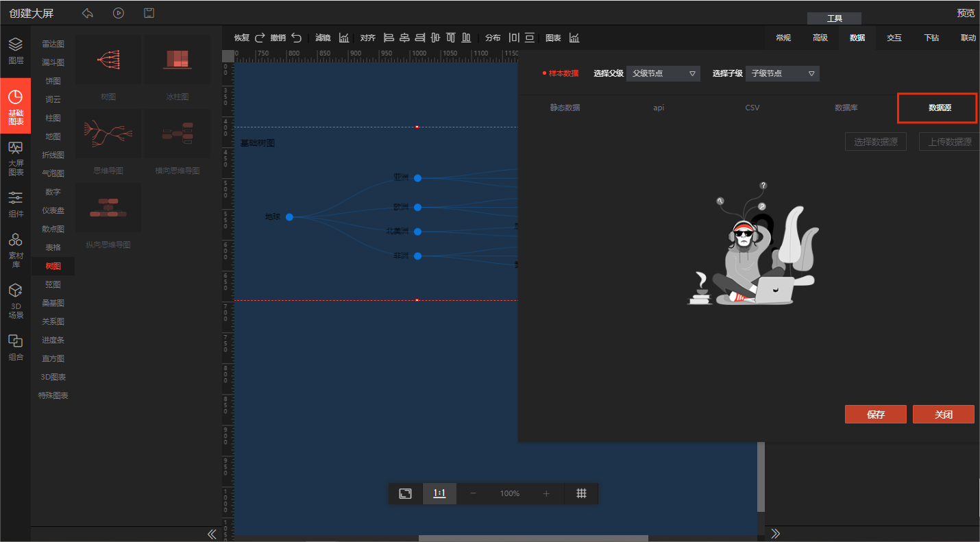
Task: Open the 子级节点 dropdown
Action: click(x=782, y=73)
